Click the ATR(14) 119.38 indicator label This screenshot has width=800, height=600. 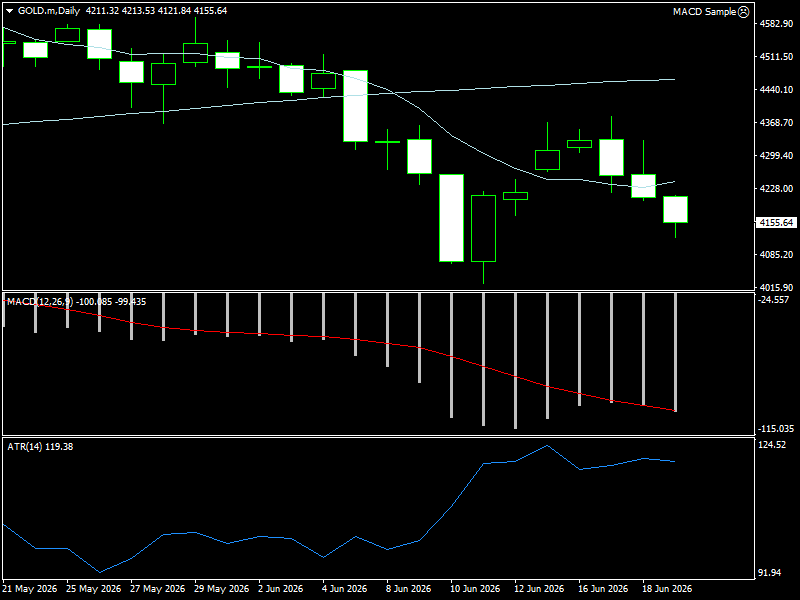(x=40, y=446)
